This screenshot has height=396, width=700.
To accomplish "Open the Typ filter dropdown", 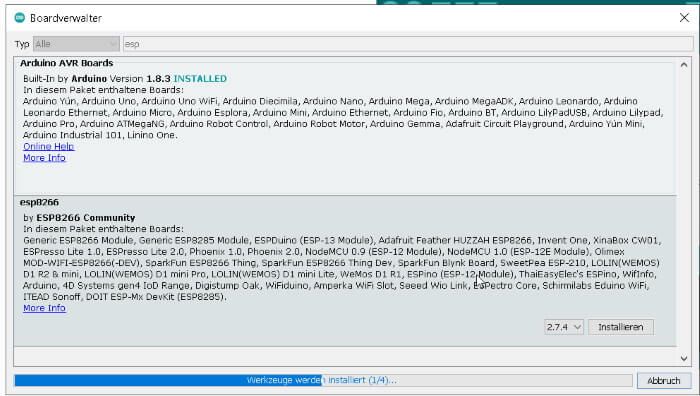I will point(76,44).
